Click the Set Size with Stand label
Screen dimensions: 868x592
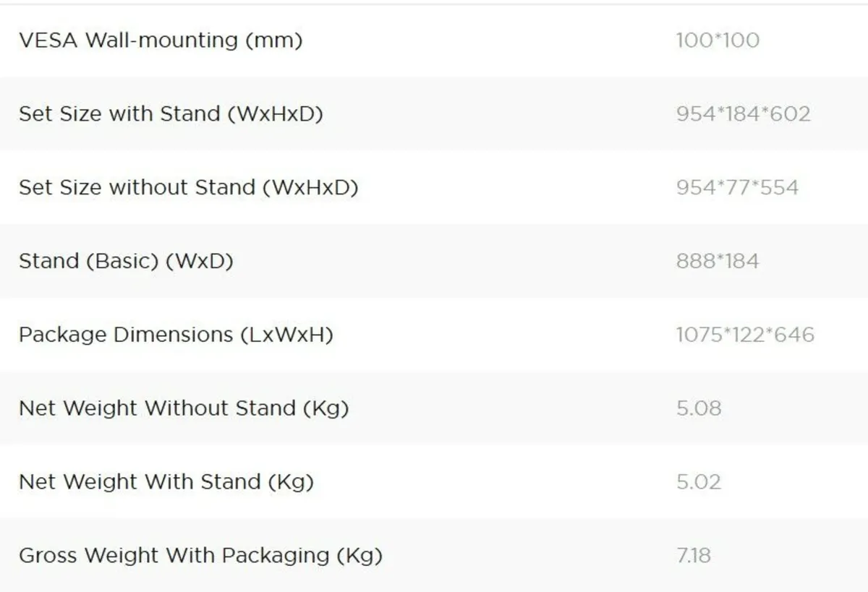(171, 113)
